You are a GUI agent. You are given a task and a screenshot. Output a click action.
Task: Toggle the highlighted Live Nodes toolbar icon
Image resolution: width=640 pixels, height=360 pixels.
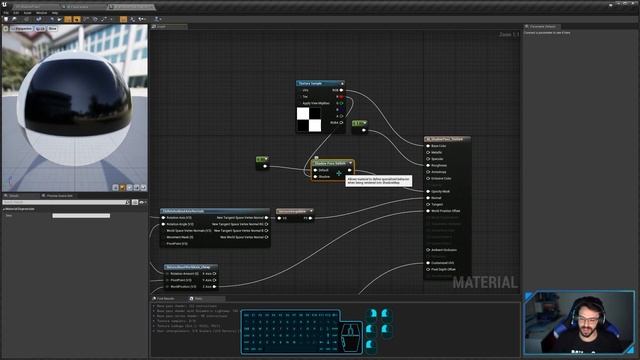77,19
